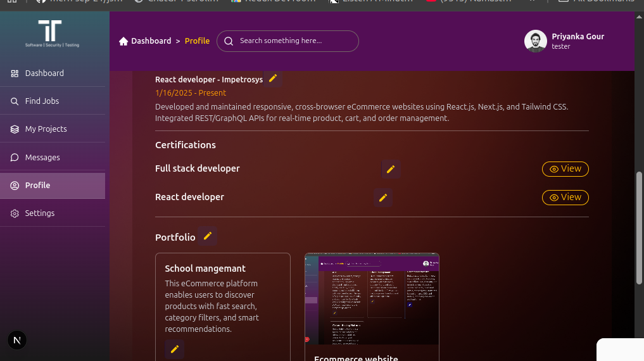The width and height of the screenshot is (644, 361).
Task: Click the round N badge at bottom-left
Action: pos(17,341)
